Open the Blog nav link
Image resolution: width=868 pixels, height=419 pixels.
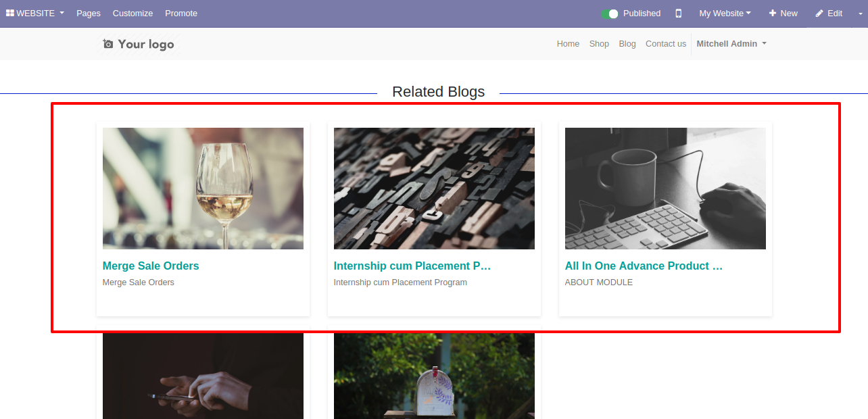pyautogui.click(x=627, y=43)
